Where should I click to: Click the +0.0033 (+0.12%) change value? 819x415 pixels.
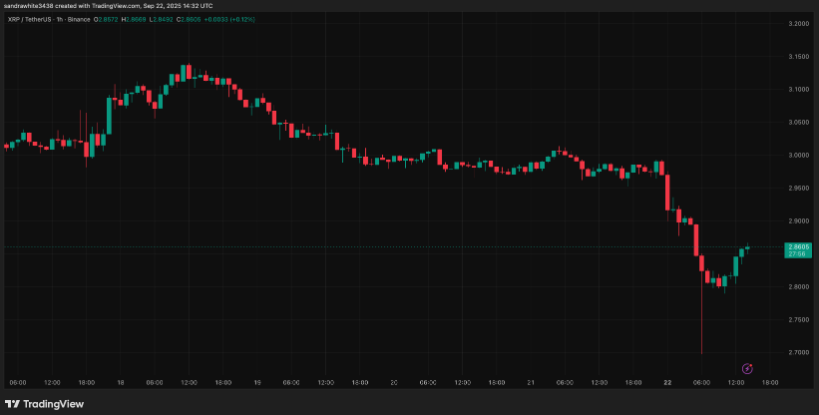[x=229, y=19]
